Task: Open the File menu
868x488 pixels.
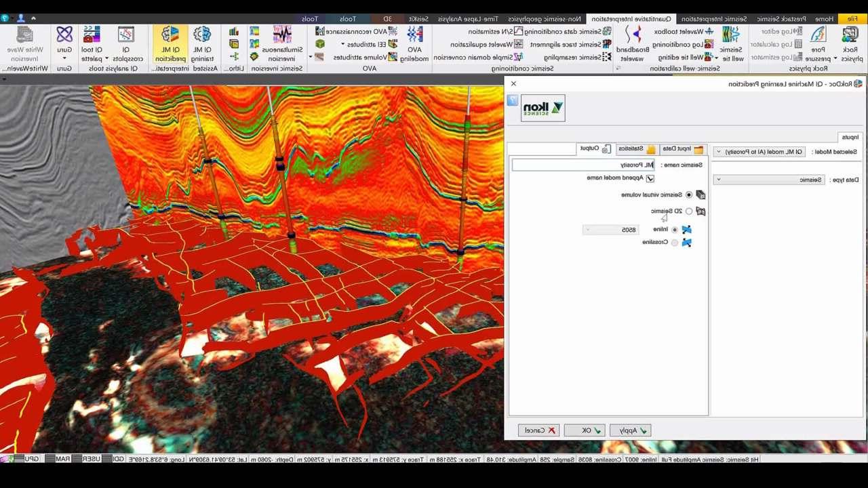Action: 852,19
